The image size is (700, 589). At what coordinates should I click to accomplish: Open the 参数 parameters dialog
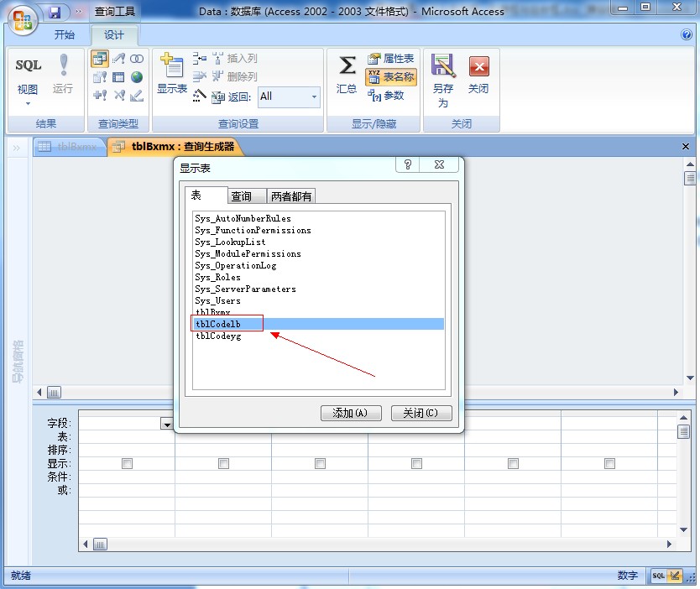point(386,96)
